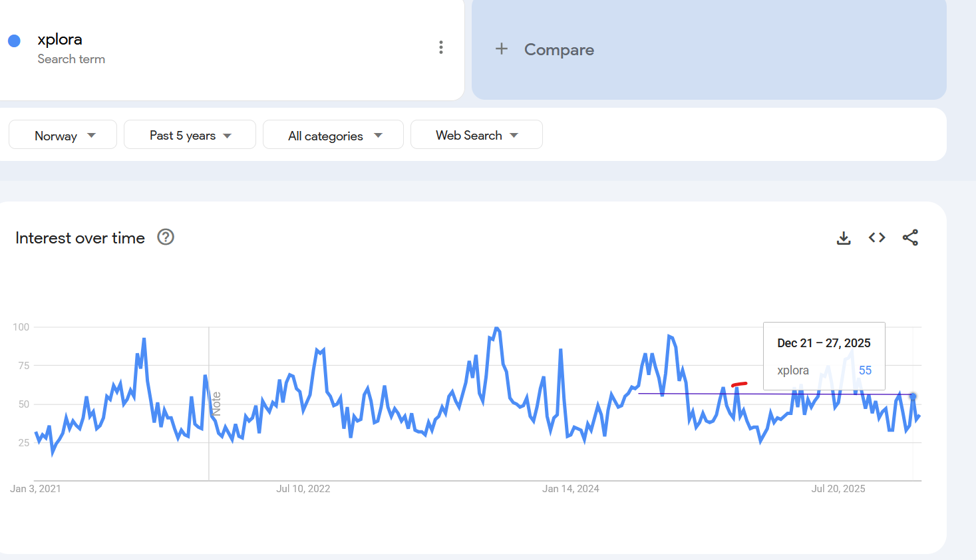This screenshot has height=560, width=976.
Task: Select the highlighted data point at chart's right end
Action: coord(913,396)
